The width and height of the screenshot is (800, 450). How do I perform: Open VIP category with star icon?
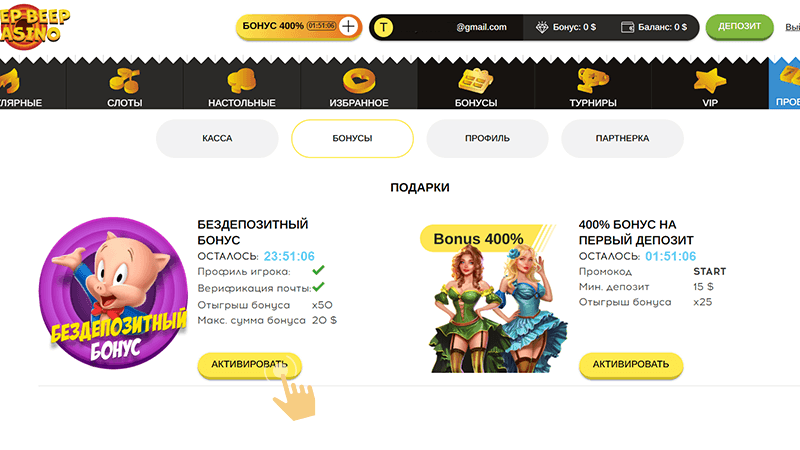(x=710, y=87)
